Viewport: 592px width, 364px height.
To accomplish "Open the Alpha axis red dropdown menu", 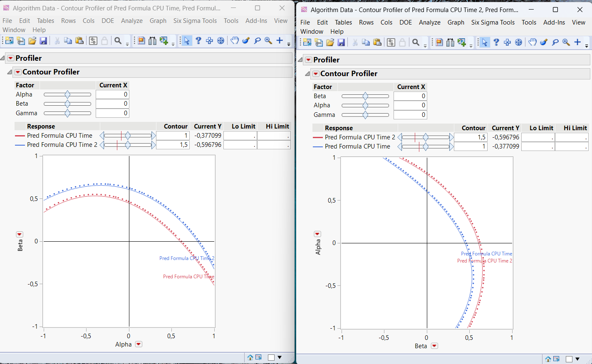I will 139,344.
